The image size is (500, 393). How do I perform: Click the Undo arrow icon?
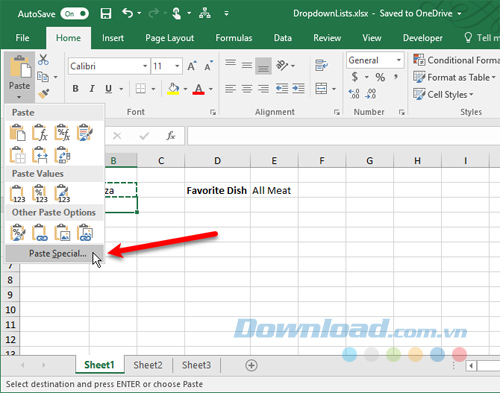(x=127, y=13)
